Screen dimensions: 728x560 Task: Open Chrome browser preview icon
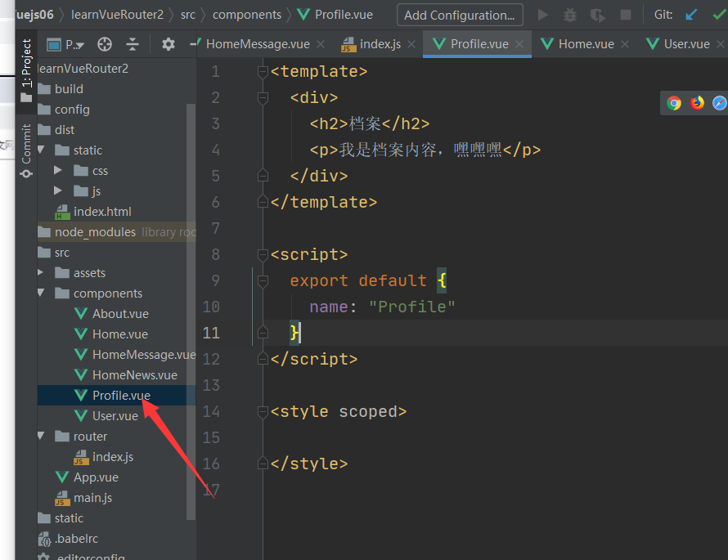[x=674, y=103]
